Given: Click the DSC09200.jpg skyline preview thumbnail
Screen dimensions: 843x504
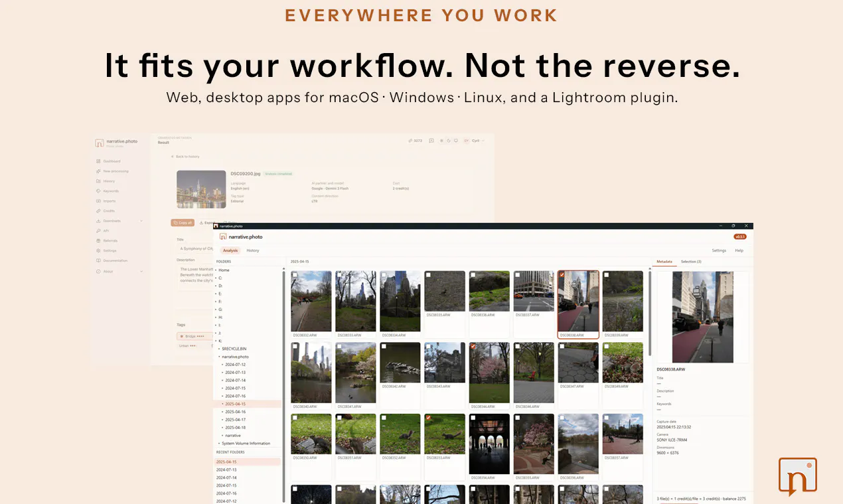Looking at the screenshot, I should pyautogui.click(x=201, y=190).
